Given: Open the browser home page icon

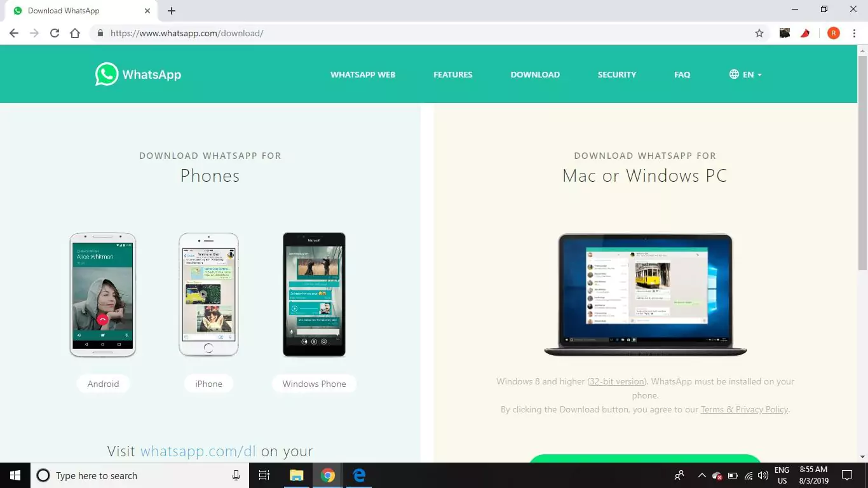Looking at the screenshot, I should pyautogui.click(x=74, y=33).
